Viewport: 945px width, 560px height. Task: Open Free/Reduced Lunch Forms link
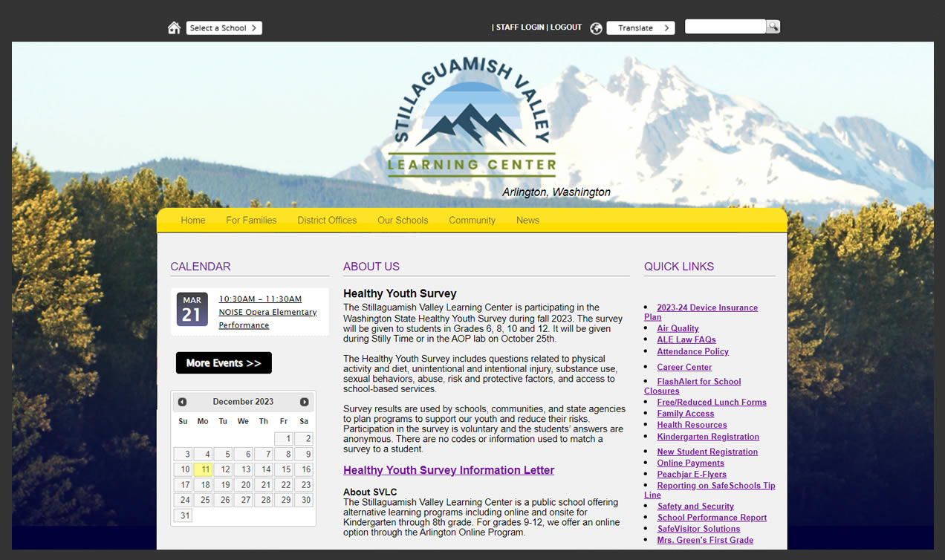pos(712,402)
